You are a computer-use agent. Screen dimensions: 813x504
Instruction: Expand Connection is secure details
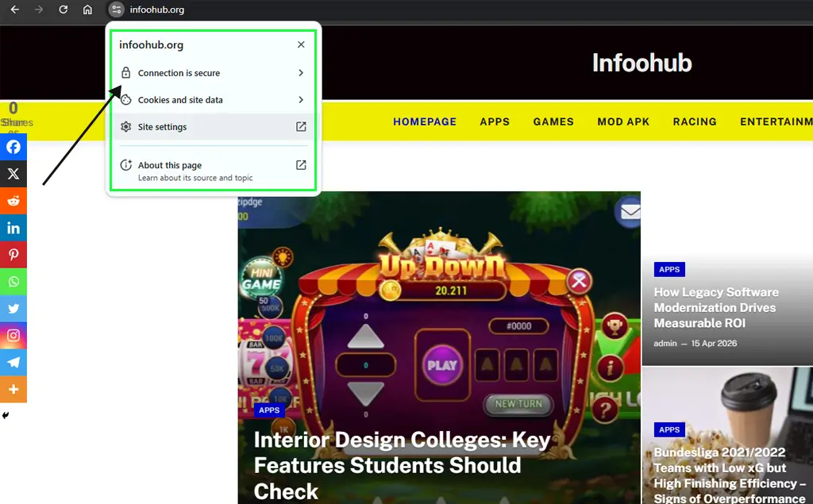(212, 73)
